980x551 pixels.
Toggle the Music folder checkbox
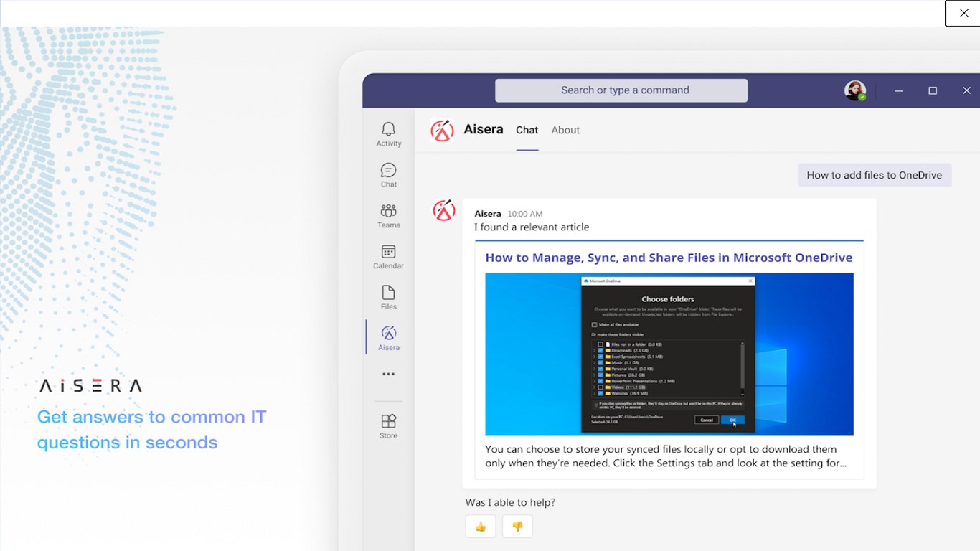600,363
